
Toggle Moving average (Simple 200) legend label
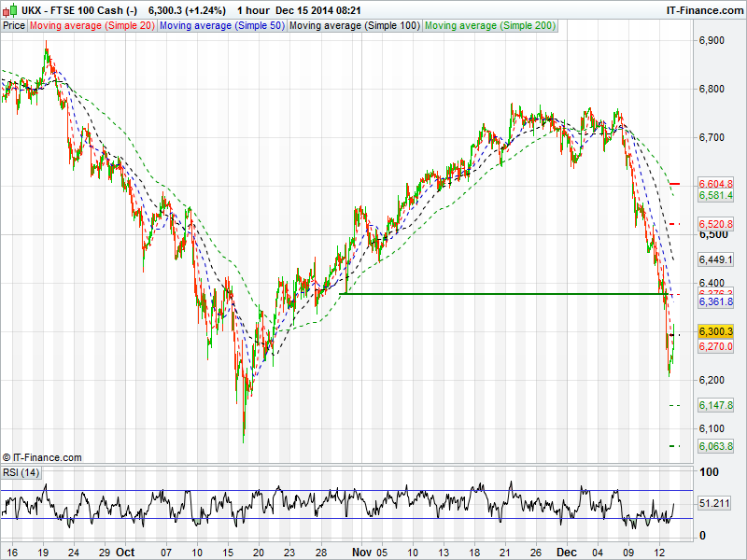489,25
